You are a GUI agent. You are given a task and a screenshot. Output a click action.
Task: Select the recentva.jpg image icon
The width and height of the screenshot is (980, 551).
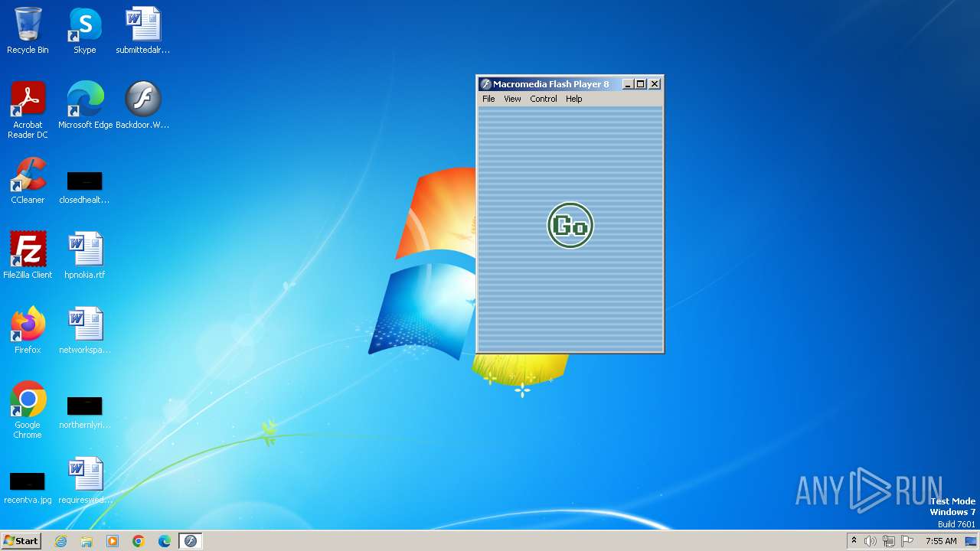pos(28,488)
